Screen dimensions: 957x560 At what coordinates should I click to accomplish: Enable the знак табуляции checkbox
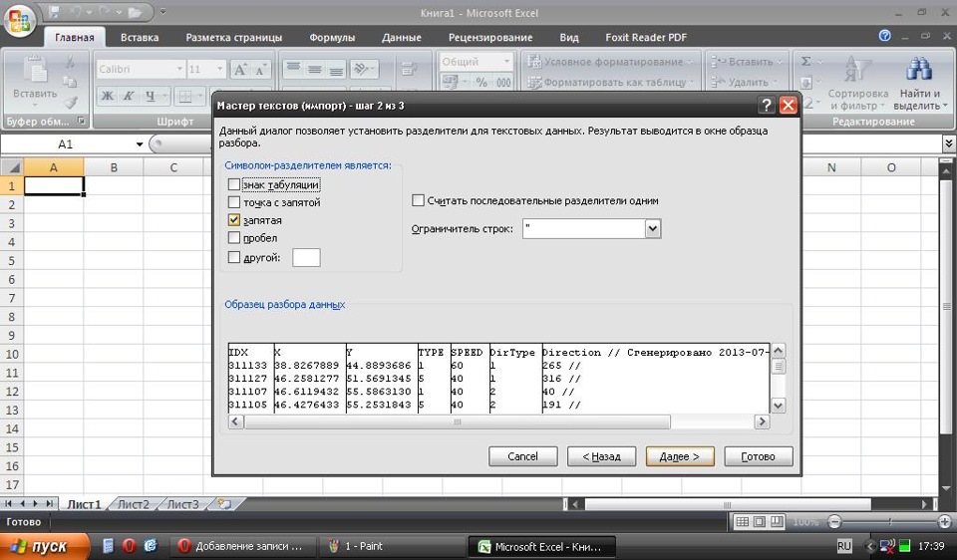(x=233, y=184)
